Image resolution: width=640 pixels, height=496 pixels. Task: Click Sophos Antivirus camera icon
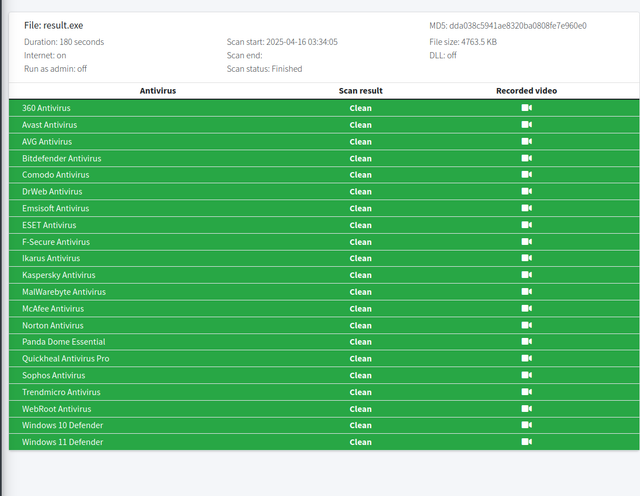[527, 375]
